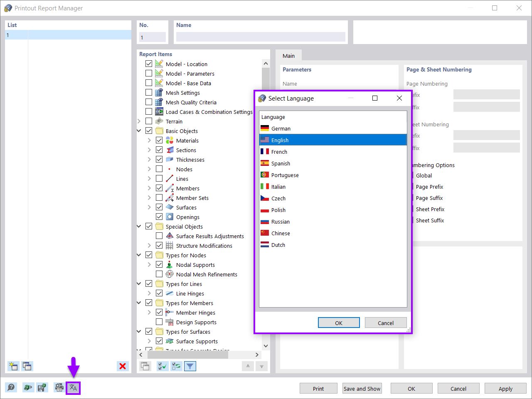The width and height of the screenshot is (532, 399).
Task: Click the save report template icon
Action: coord(42,387)
